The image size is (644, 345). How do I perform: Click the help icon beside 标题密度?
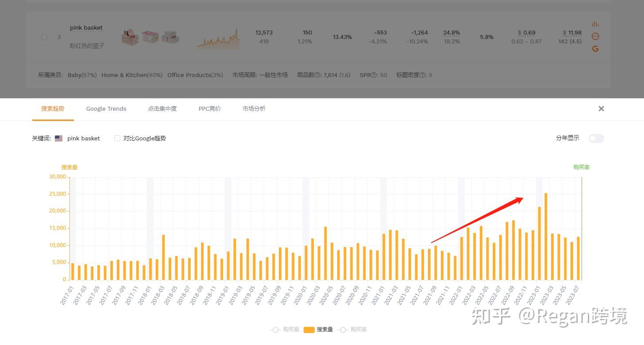point(423,75)
